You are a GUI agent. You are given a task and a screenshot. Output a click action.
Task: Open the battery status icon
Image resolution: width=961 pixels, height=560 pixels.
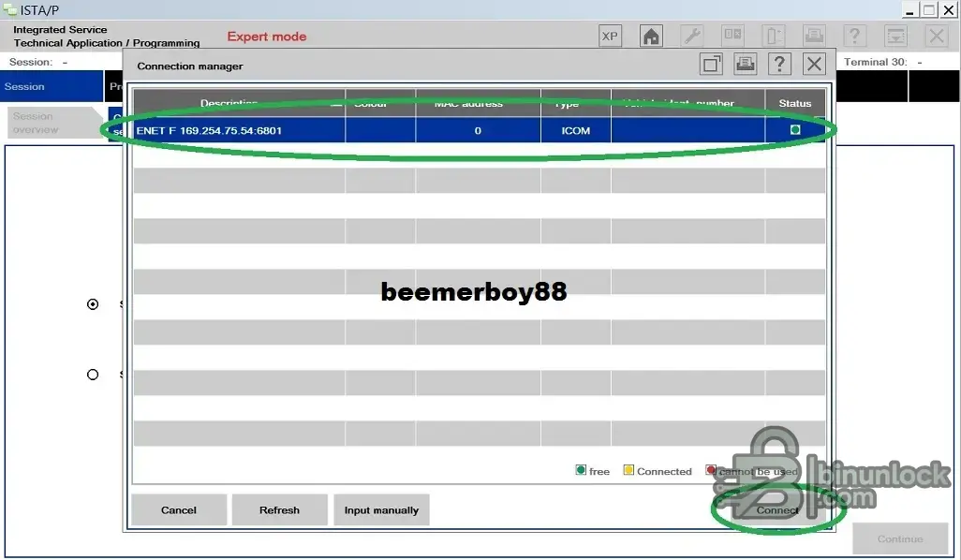[773, 37]
